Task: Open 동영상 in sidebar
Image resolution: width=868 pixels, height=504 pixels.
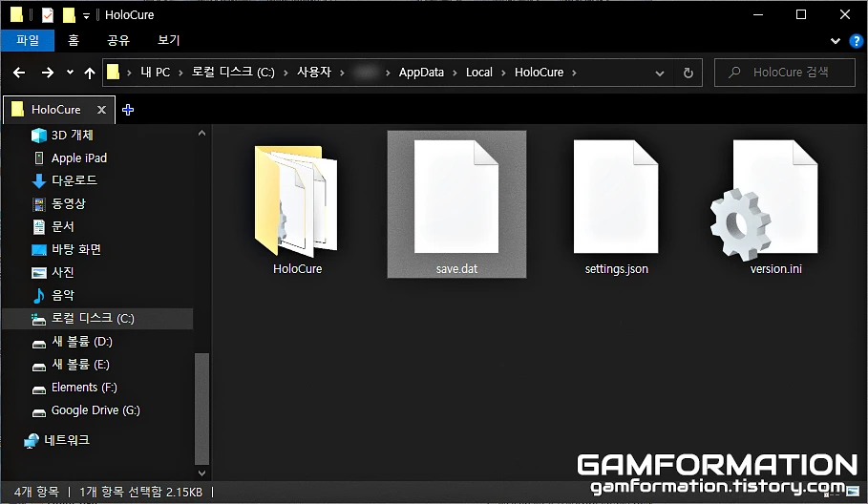Action: tap(69, 203)
